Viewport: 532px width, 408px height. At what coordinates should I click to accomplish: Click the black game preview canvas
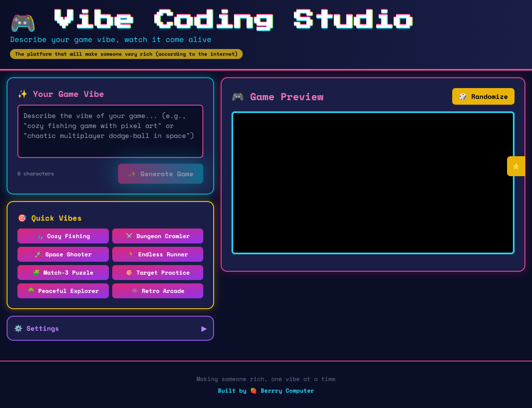pos(373,183)
